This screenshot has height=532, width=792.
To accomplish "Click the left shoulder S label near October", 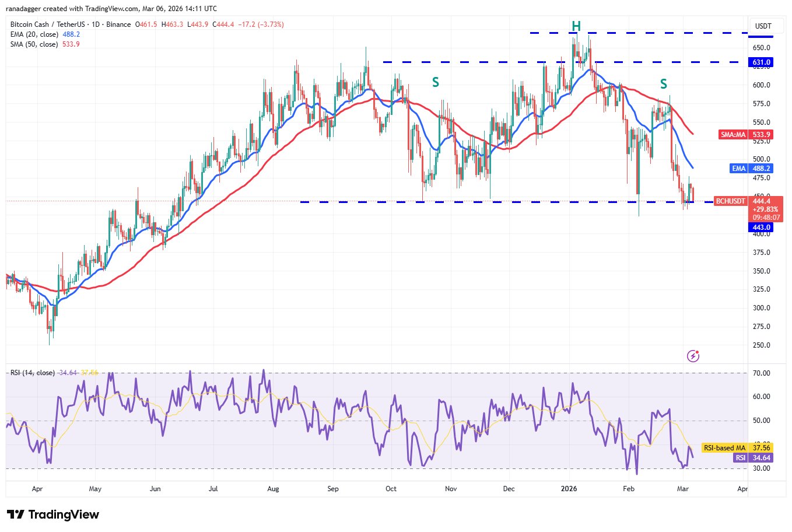I will pos(435,83).
